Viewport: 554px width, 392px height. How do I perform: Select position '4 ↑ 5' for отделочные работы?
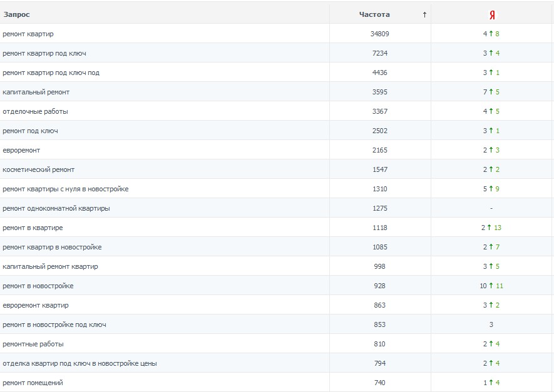(491, 111)
